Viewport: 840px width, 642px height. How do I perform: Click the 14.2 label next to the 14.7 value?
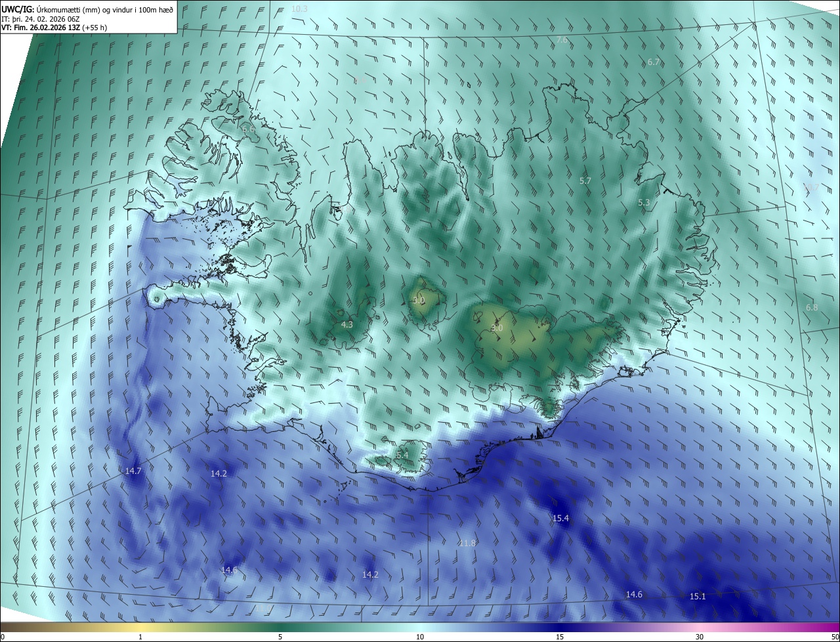click(219, 474)
